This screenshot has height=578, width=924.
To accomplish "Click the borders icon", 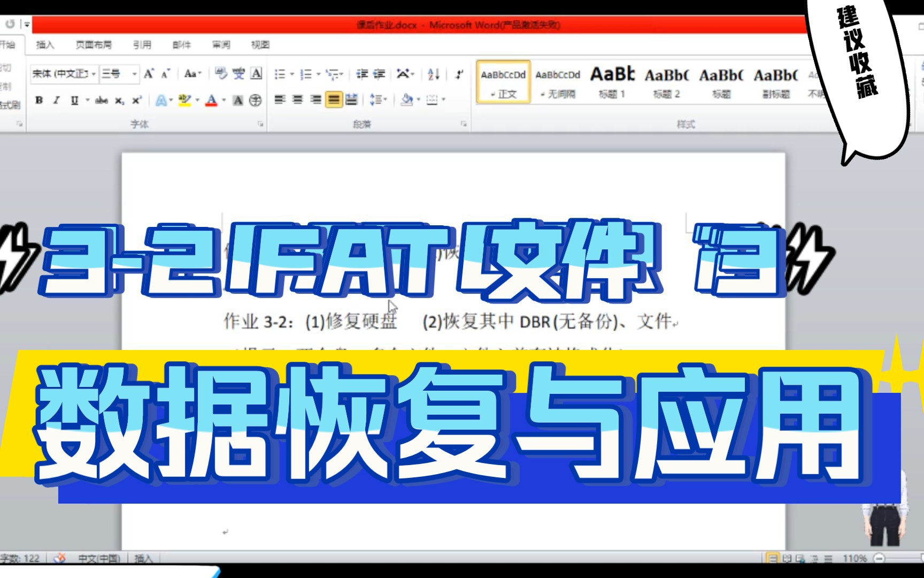I will click(x=432, y=100).
